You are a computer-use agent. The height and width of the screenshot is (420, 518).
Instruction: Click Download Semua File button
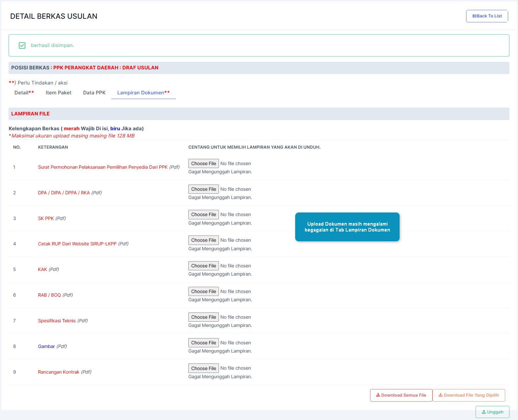click(401, 395)
